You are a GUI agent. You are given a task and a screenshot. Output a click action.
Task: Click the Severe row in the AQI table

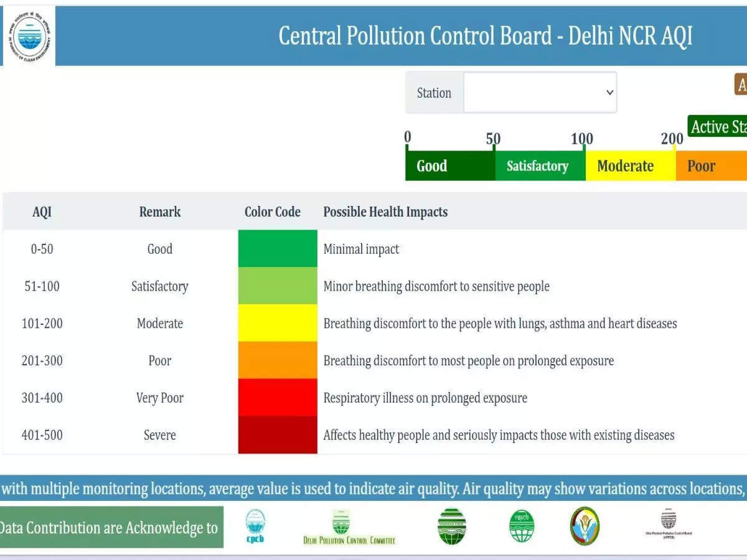coord(159,435)
